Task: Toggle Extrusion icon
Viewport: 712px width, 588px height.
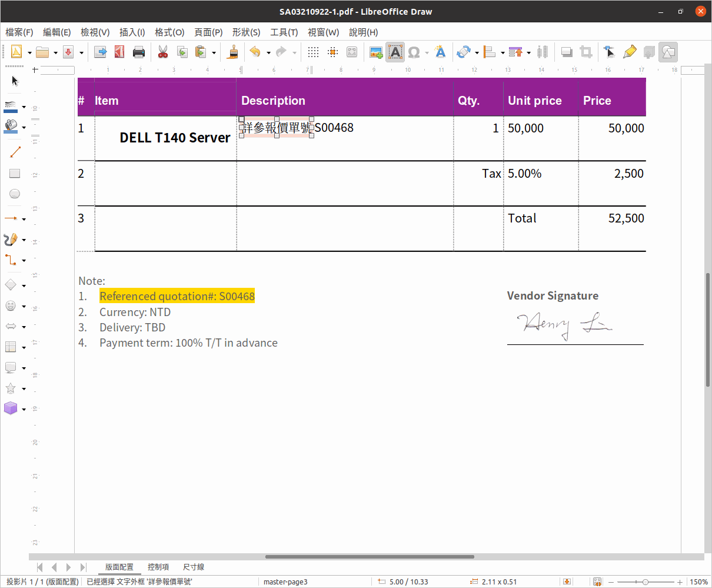Action: [x=648, y=52]
